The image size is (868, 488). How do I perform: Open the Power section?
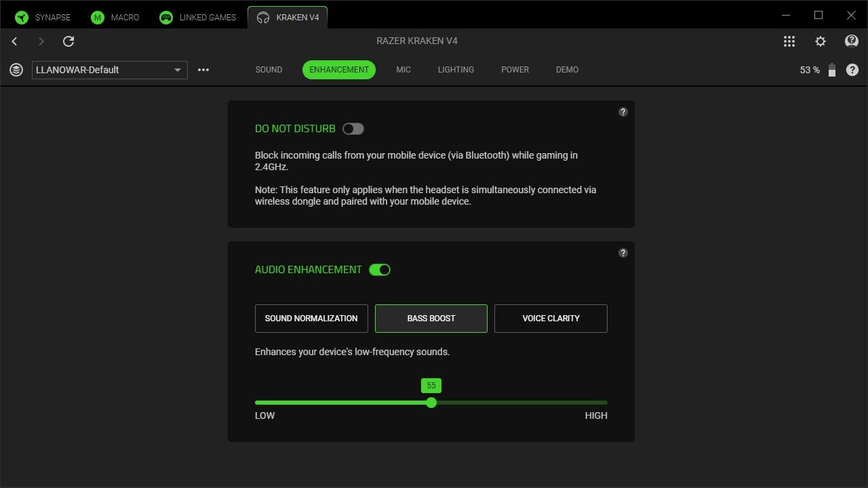[515, 70]
